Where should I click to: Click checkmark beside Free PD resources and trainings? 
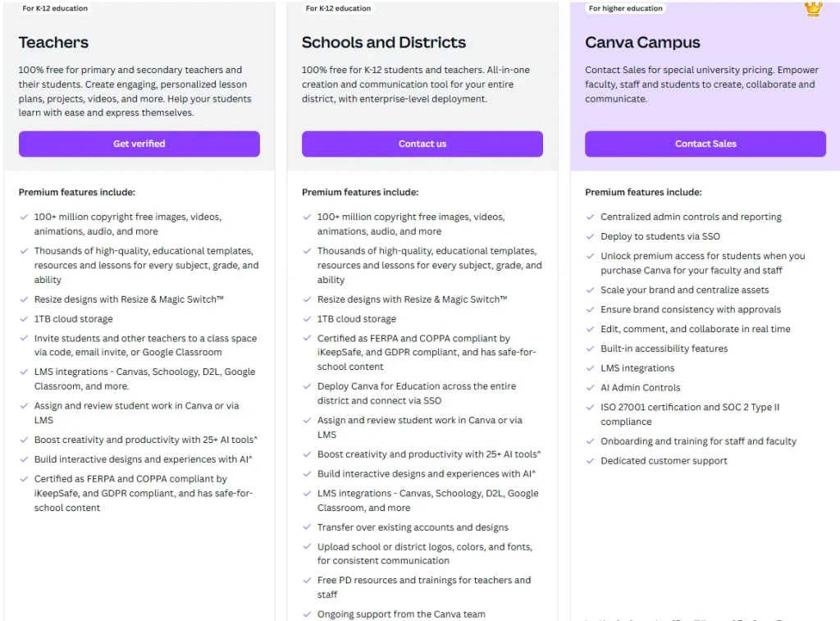[x=307, y=581]
